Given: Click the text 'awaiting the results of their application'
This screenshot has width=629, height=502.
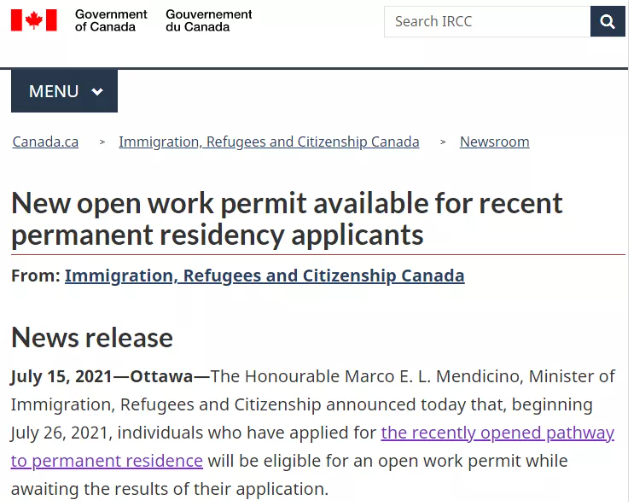Looking at the screenshot, I should click(169, 489).
